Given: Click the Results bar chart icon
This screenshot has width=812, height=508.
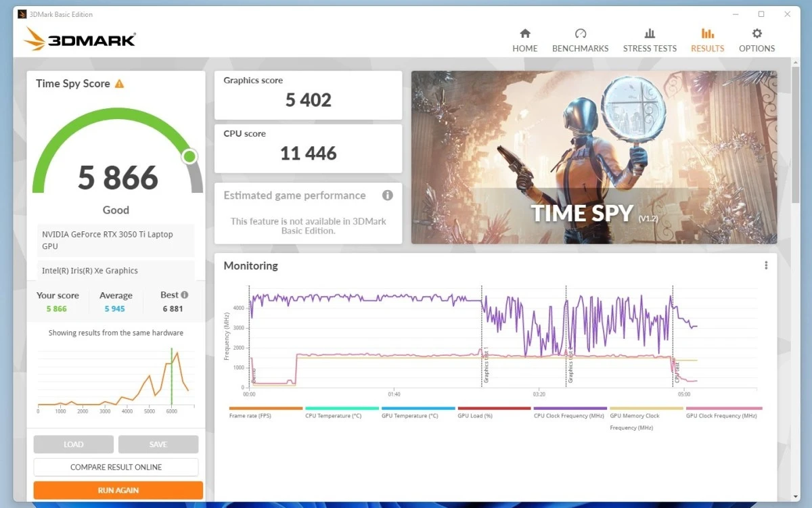Looking at the screenshot, I should pyautogui.click(x=707, y=34).
